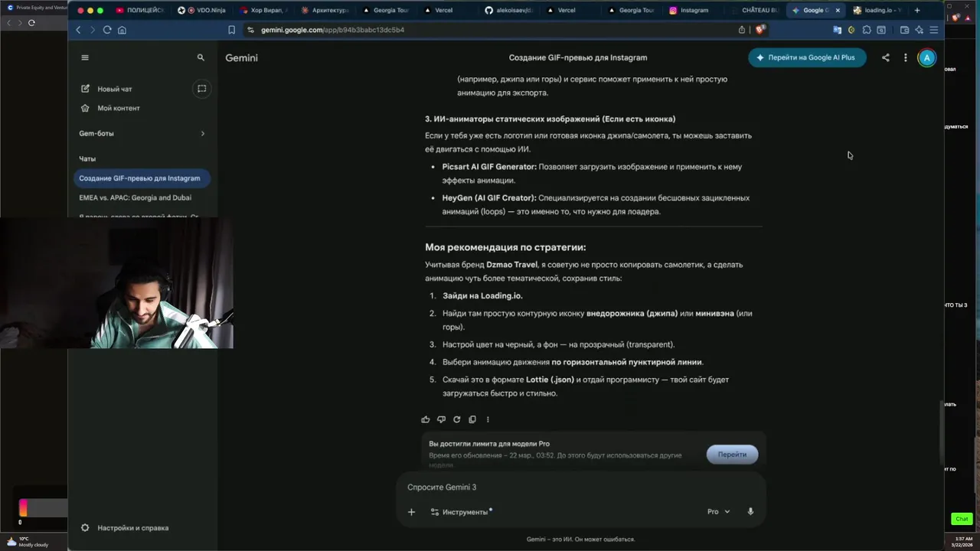Click the heading Моя рекомендация по стратегии
The image size is (980, 551).
(505, 247)
